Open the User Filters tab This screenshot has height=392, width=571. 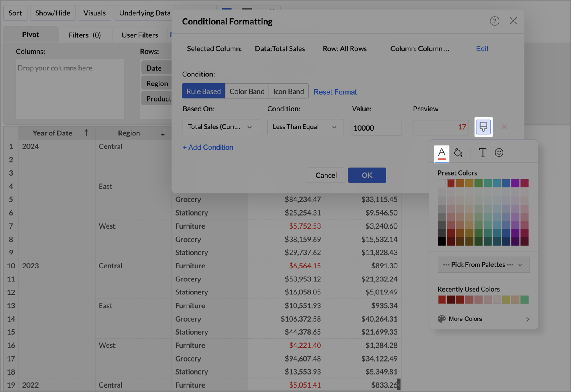coord(139,35)
